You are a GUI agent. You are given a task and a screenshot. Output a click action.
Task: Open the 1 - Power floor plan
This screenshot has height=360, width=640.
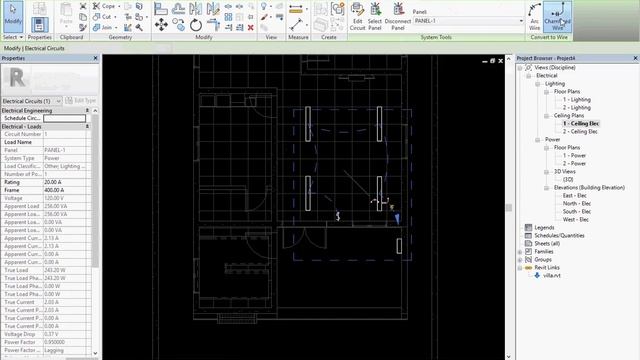(x=574, y=156)
